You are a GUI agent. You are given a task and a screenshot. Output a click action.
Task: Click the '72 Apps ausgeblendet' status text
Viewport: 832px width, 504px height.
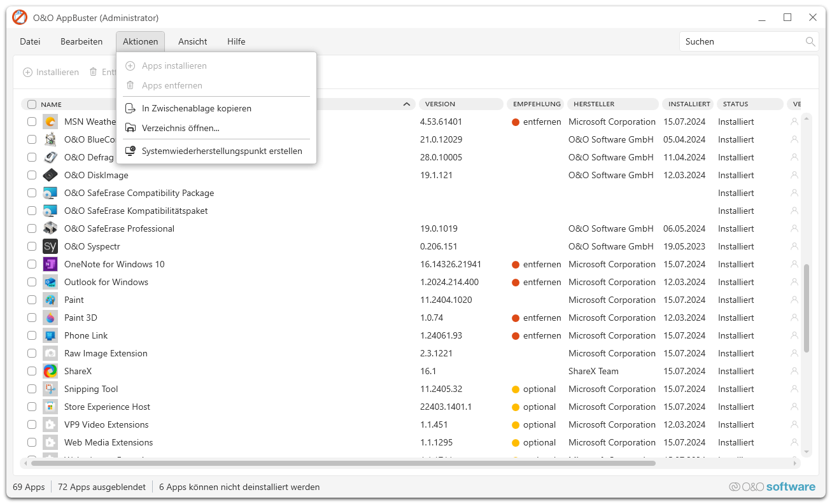(102, 487)
